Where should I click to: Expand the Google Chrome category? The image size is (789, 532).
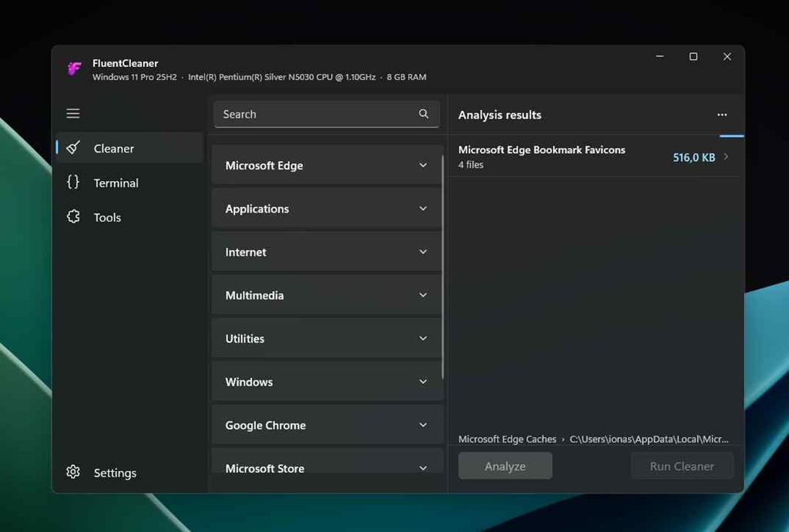point(327,425)
